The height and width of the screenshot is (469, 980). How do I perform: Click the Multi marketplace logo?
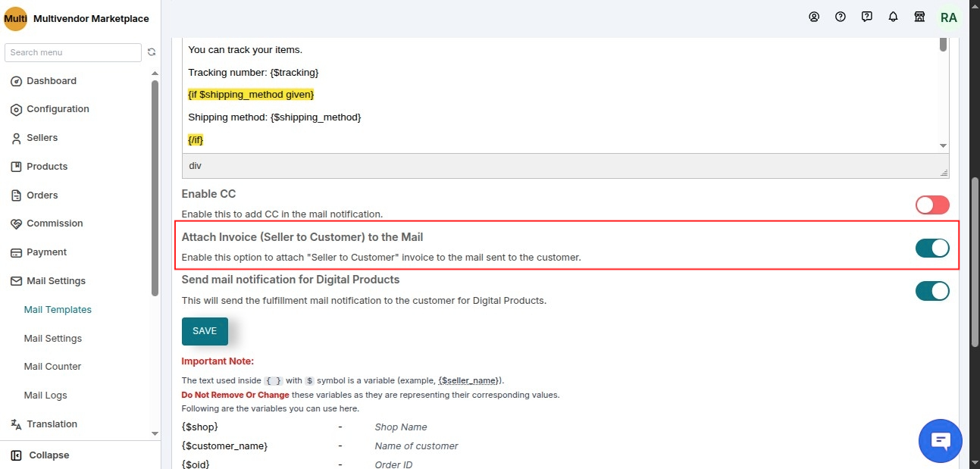(16, 19)
